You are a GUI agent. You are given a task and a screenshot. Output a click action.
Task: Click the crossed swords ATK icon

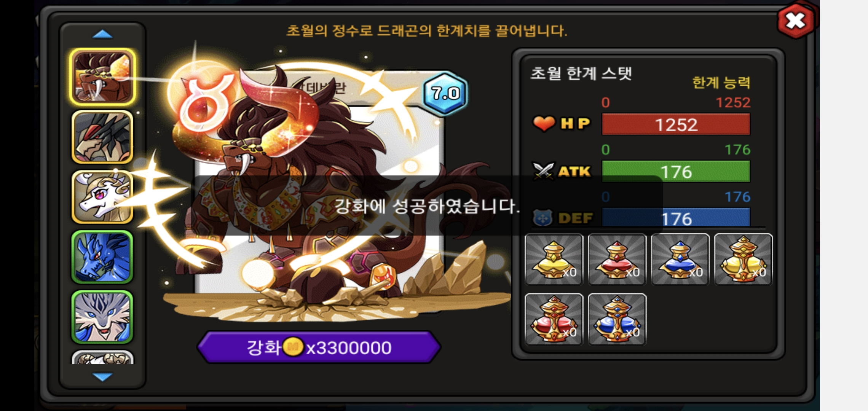(543, 171)
